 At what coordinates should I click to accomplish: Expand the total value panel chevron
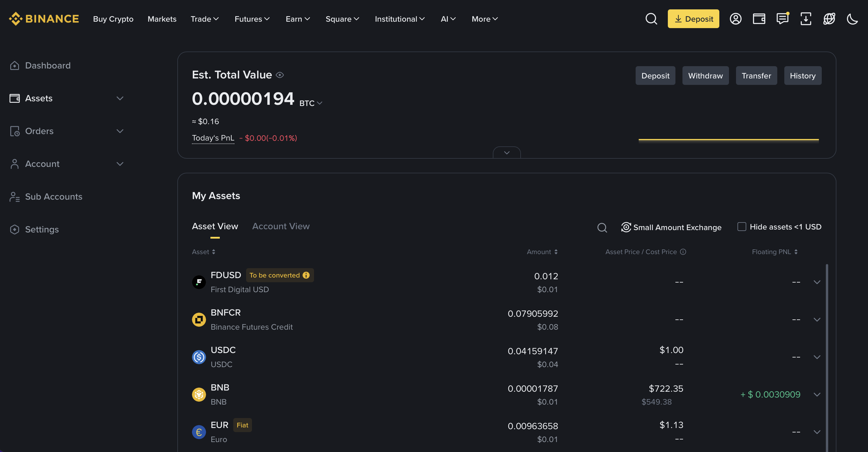[507, 153]
